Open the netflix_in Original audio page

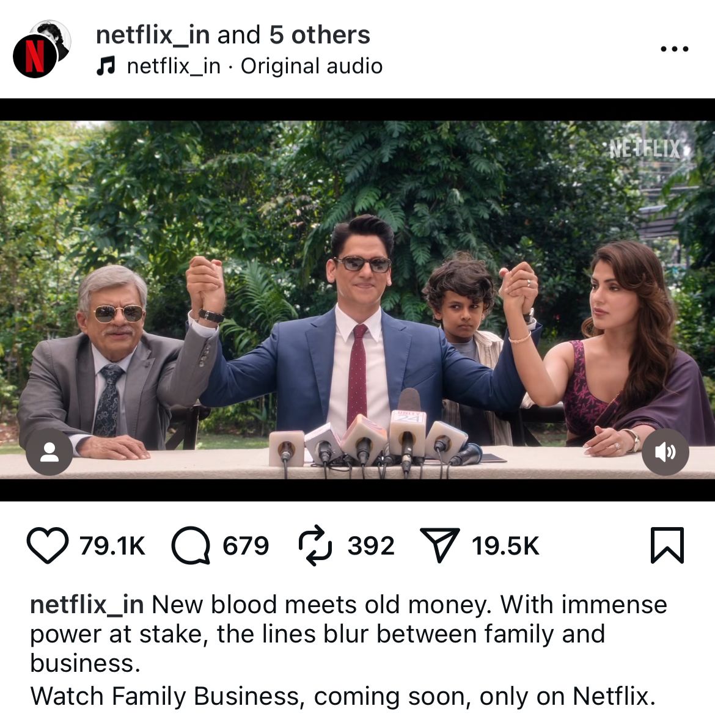(255, 66)
